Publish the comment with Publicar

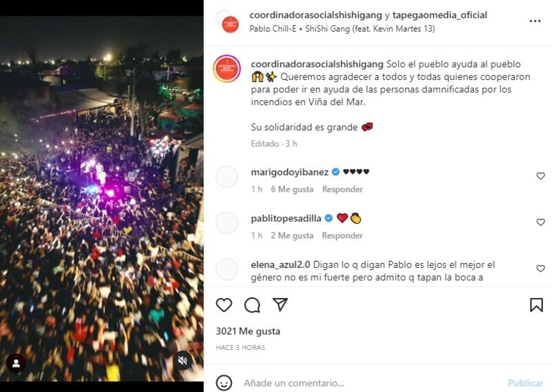point(526,383)
